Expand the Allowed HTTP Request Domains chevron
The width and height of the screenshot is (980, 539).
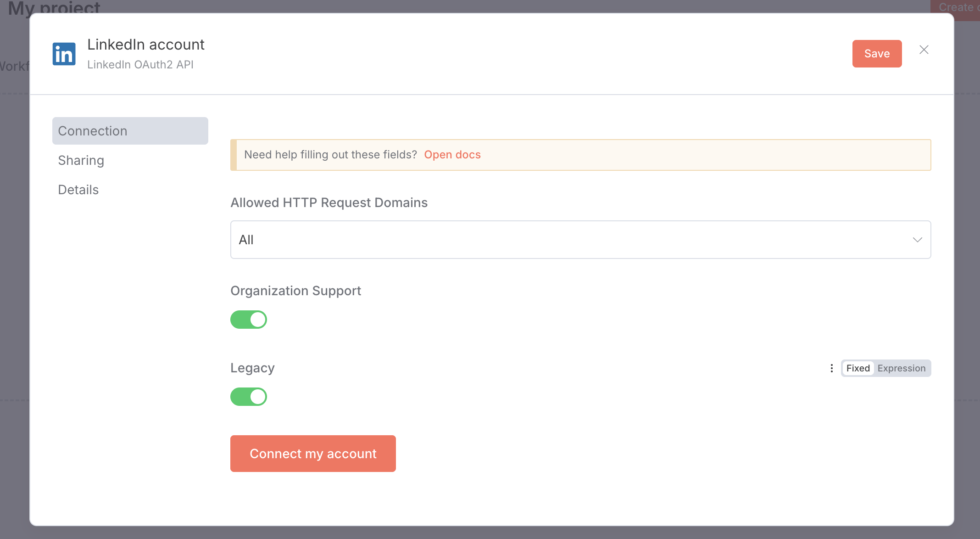(917, 240)
